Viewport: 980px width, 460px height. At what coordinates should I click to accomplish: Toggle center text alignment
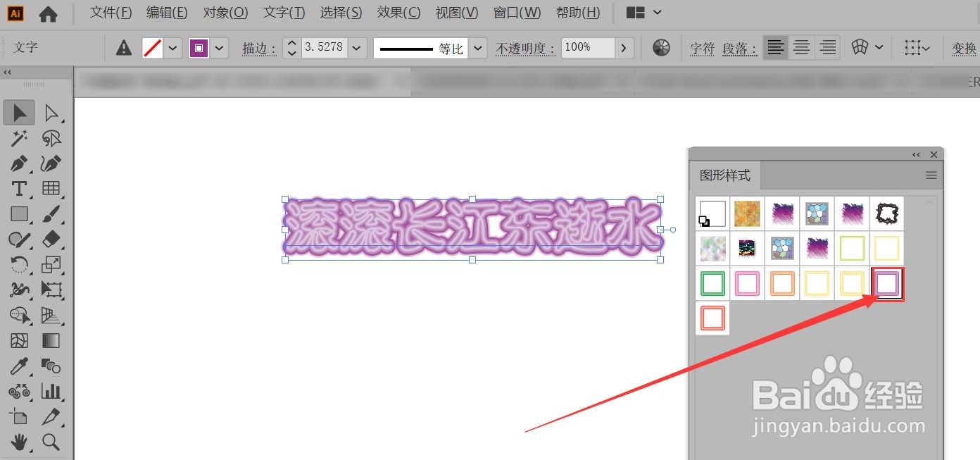(801, 47)
